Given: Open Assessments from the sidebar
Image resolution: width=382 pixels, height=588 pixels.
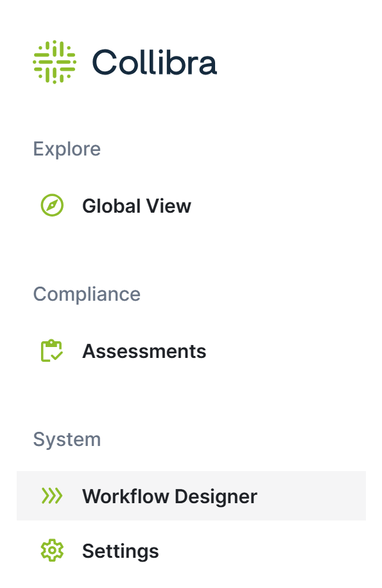Looking at the screenshot, I should click(x=144, y=352).
